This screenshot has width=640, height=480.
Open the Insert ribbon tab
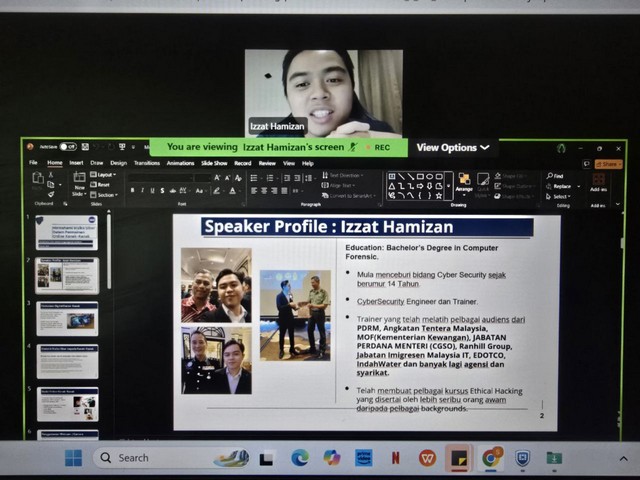(76, 163)
